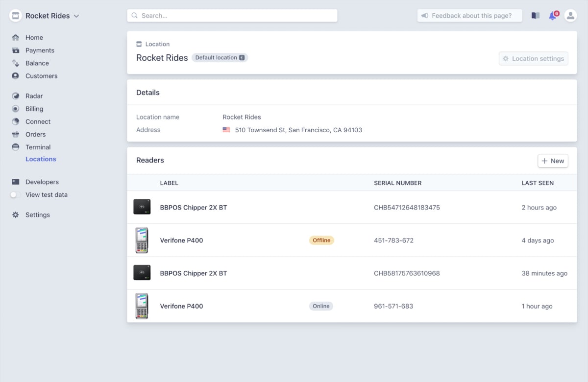The image size is (588, 382).
Task: Open Radar in the sidebar
Action: [34, 96]
